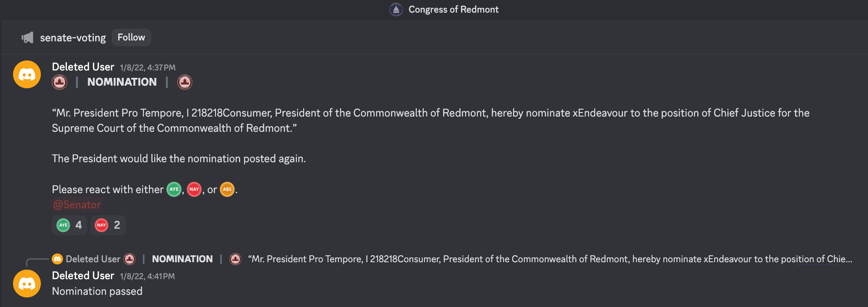Click Deleted User name at 4:41 PM message

click(x=83, y=276)
